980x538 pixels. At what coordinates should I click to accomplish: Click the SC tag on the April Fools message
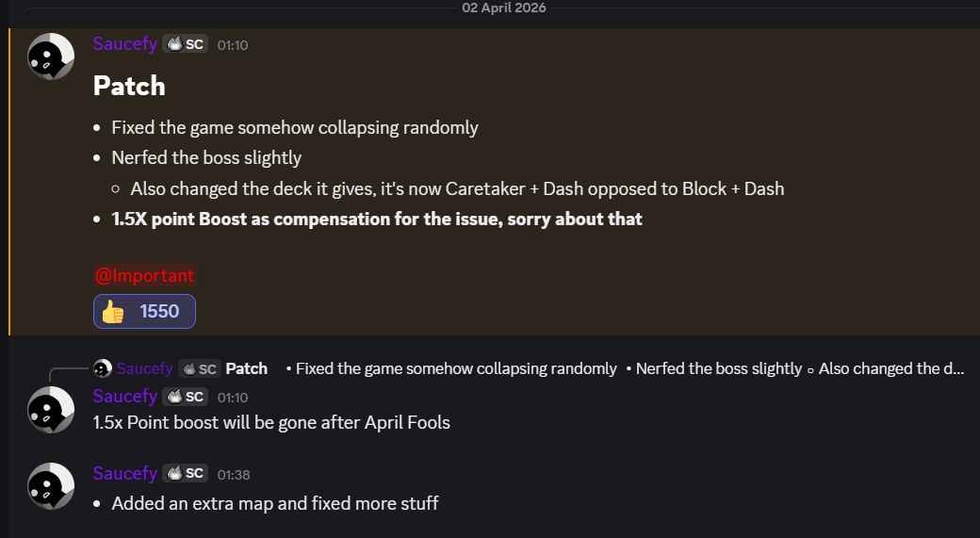pos(185,397)
